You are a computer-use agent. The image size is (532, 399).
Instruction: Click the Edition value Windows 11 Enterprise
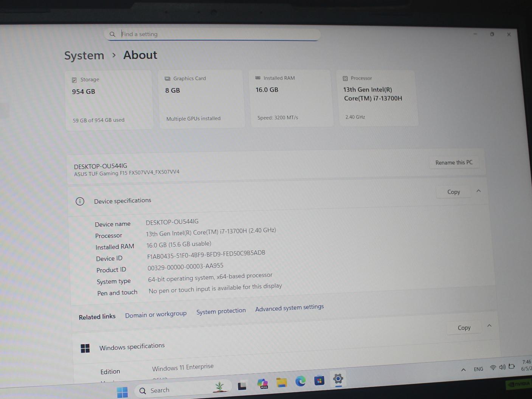[183, 367]
